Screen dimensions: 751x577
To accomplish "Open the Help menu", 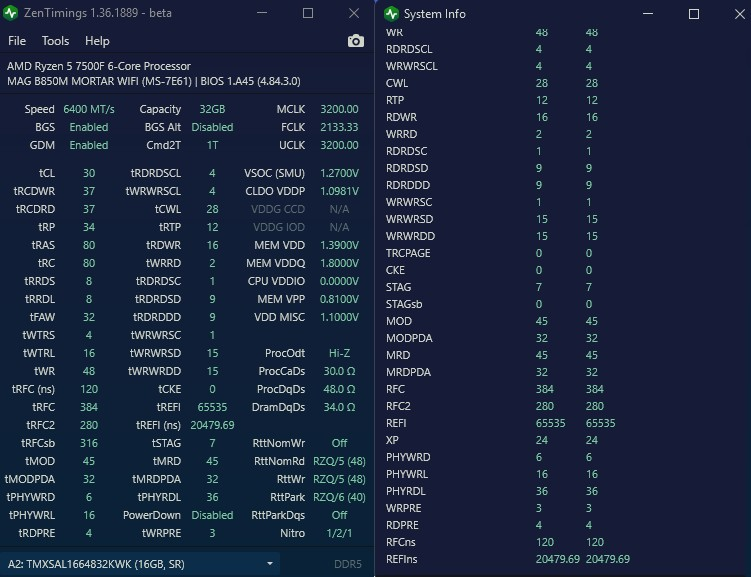I will [97, 41].
